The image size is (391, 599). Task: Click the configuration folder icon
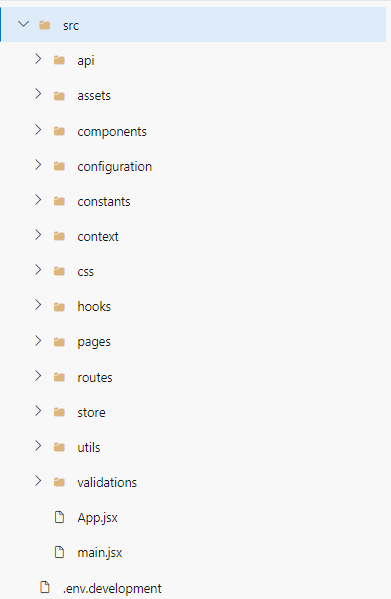59,166
